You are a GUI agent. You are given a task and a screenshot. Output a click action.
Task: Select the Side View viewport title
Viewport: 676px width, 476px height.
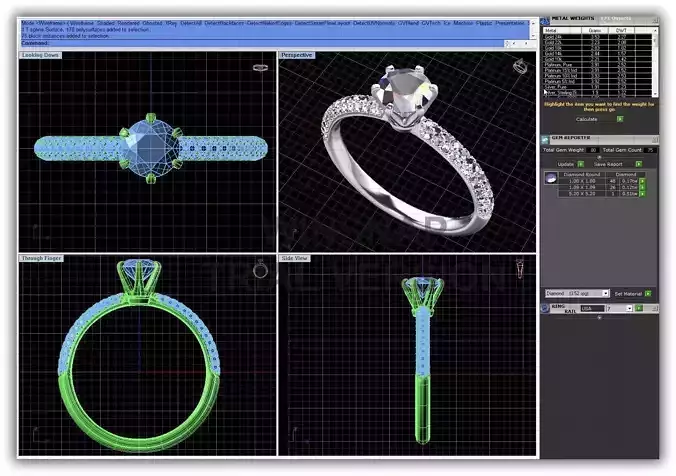coord(294,258)
